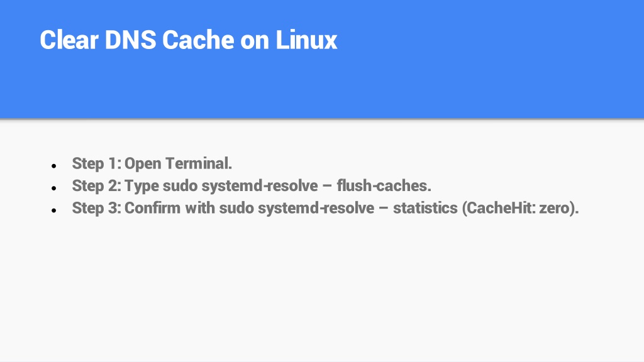
Task: Select the bullet dot before Step 3
Action: tap(54, 211)
